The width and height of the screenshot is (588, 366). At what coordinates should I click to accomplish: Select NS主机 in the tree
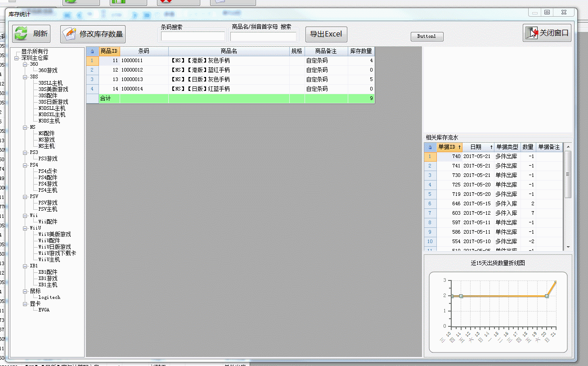46,146
